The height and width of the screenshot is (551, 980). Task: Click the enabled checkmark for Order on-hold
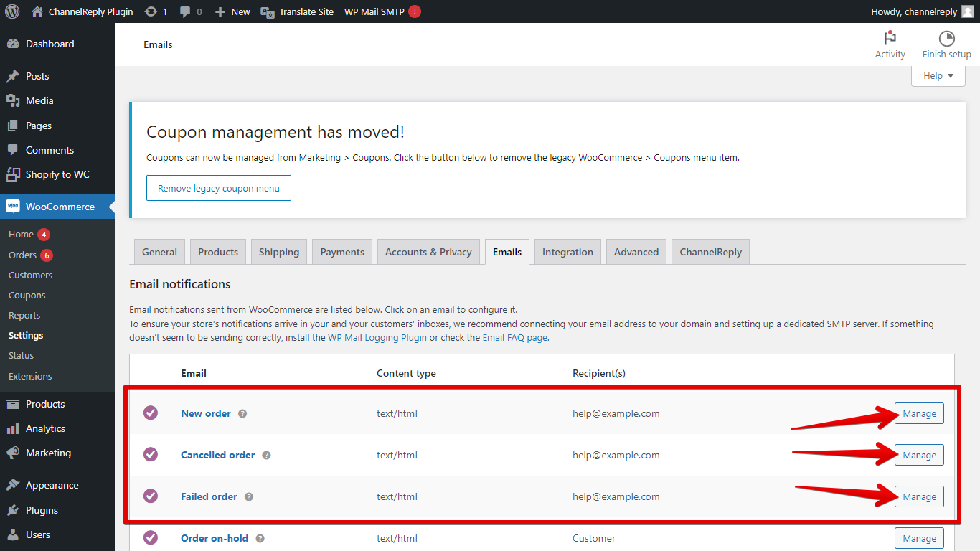pyautogui.click(x=151, y=537)
